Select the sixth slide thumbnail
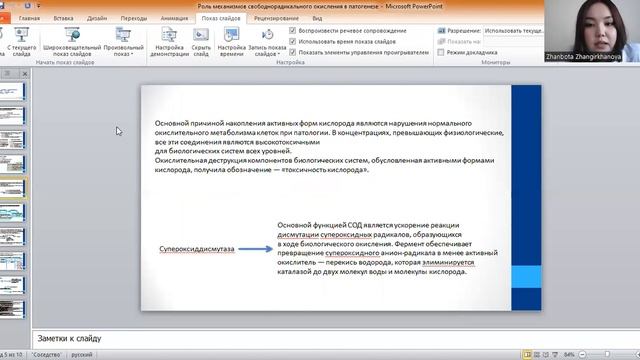The width and height of the screenshot is (640, 360). (x=12, y=213)
